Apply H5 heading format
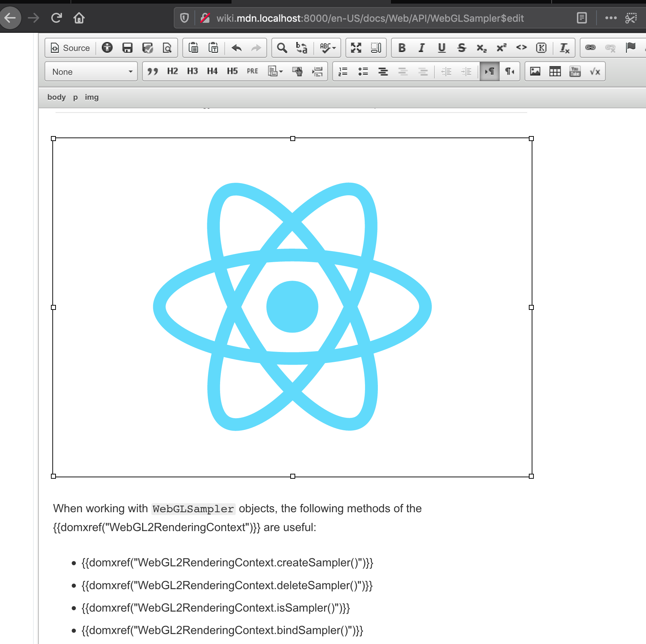Viewport: 646px width, 644px height. point(233,72)
